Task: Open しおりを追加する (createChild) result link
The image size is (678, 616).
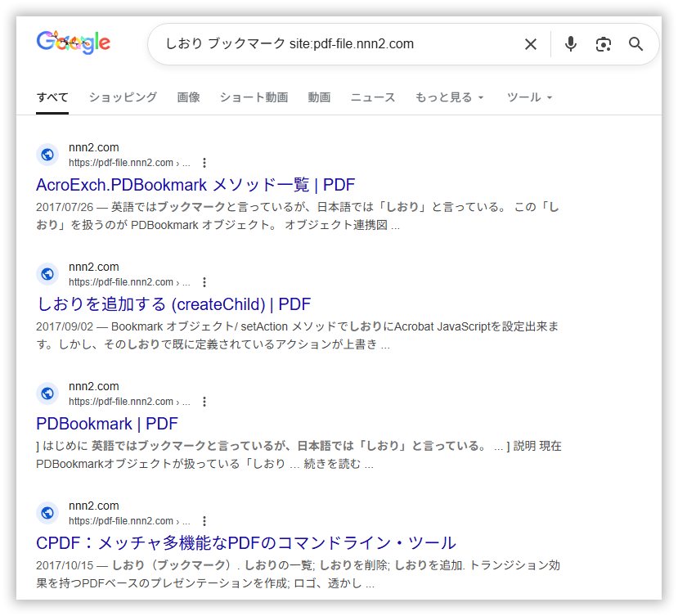Action: tap(173, 304)
